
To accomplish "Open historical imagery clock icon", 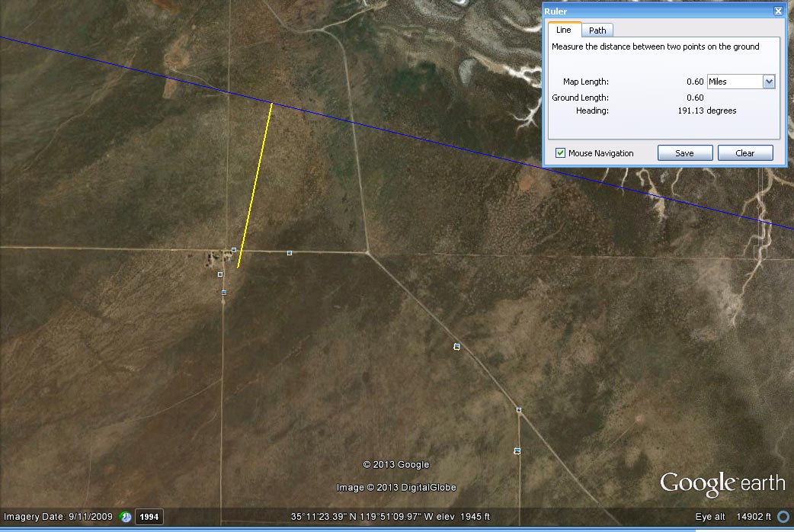I will click(x=126, y=517).
